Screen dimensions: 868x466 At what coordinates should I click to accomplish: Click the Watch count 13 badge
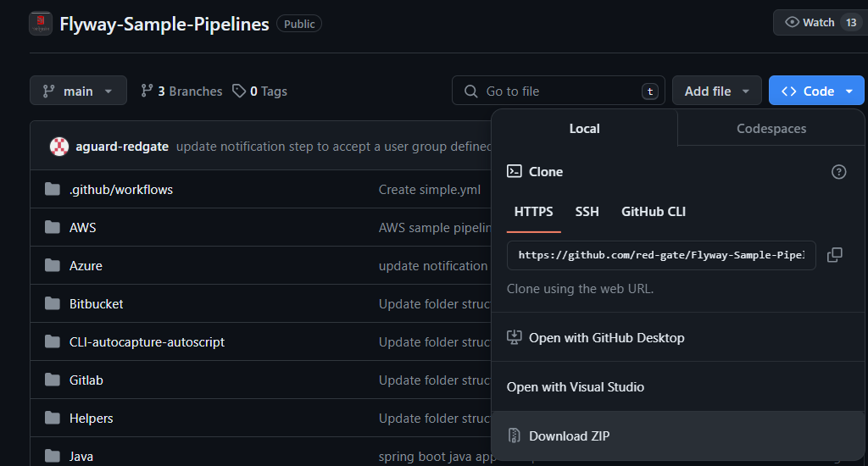point(851,23)
